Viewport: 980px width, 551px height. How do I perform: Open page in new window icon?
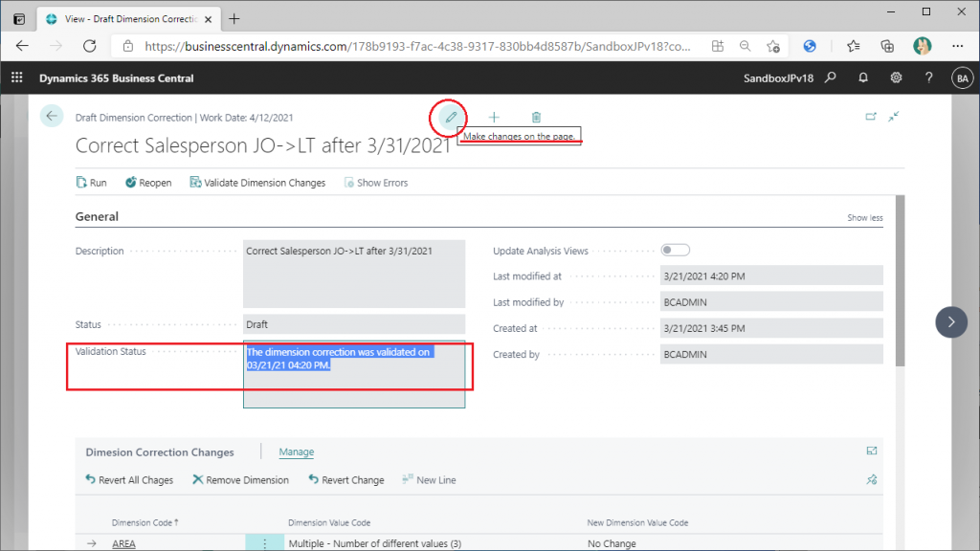[x=871, y=117]
